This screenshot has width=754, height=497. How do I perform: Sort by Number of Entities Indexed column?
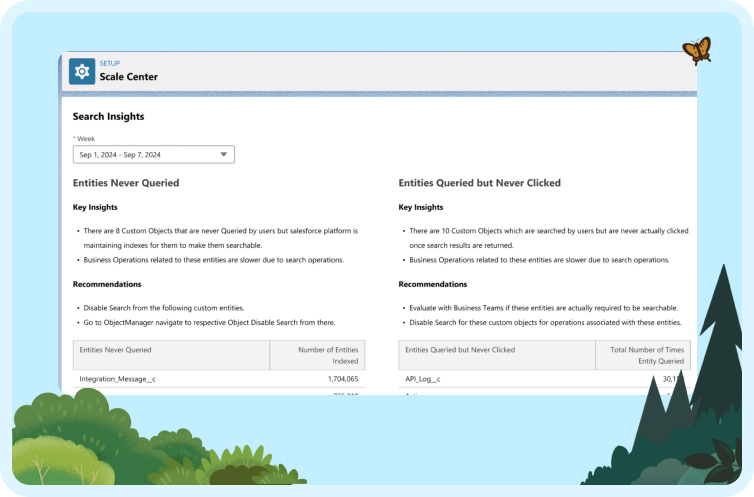(317, 355)
